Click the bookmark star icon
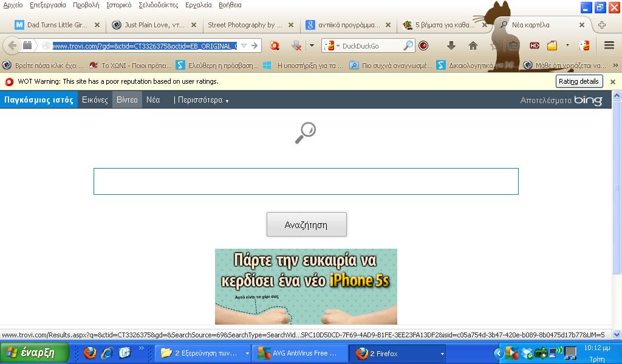 tap(494, 46)
